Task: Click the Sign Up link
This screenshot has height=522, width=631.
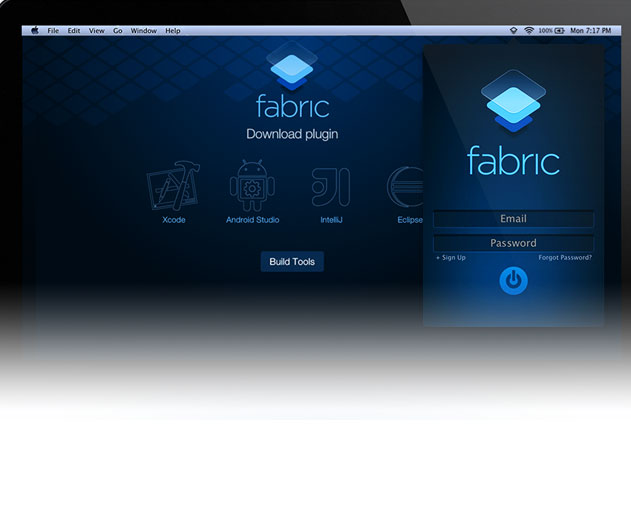Action: coord(451,258)
